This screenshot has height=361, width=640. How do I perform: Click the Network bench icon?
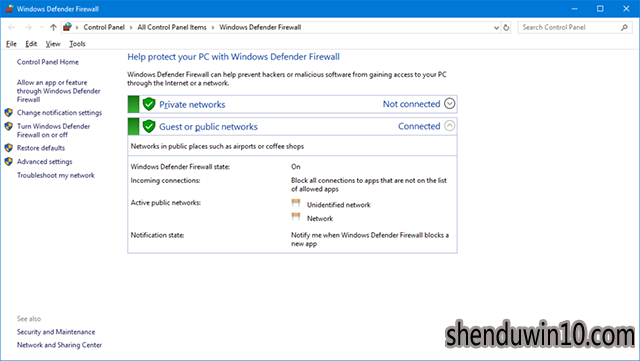(x=296, y=217)
